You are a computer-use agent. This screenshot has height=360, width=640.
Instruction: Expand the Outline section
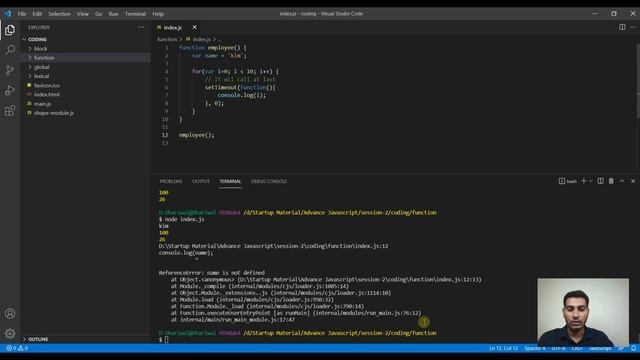38,339
